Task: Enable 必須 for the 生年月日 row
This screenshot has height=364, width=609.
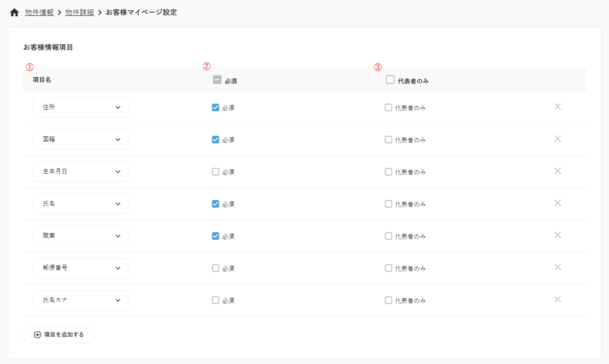Action: point(215,172)
